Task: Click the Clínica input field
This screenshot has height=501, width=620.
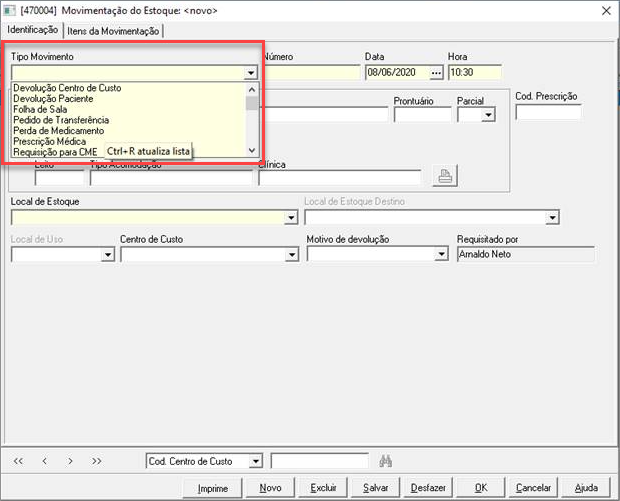Action: click(340, 178)
